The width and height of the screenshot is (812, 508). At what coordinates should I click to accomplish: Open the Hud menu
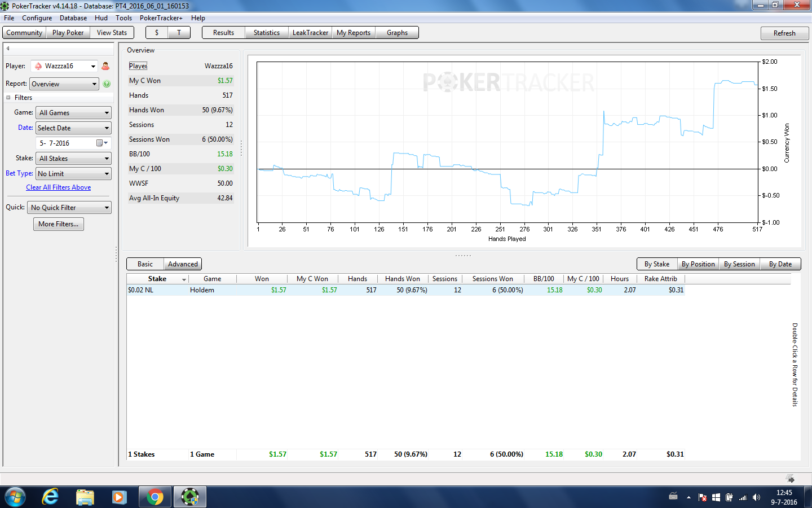(101, 18)
